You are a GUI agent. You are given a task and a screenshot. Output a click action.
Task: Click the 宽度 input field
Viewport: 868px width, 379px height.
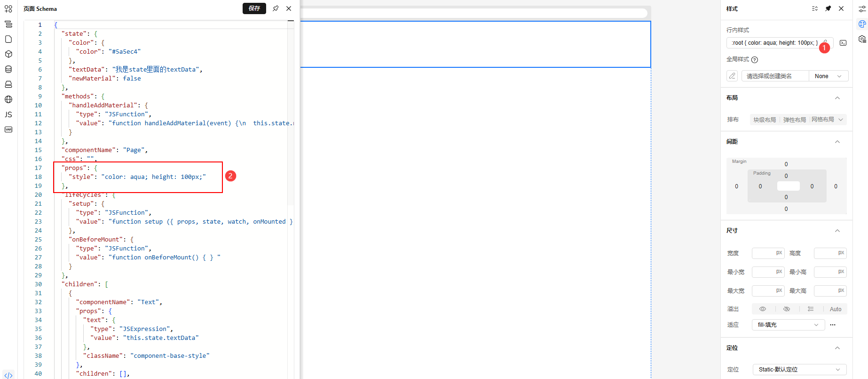point(764,253)
